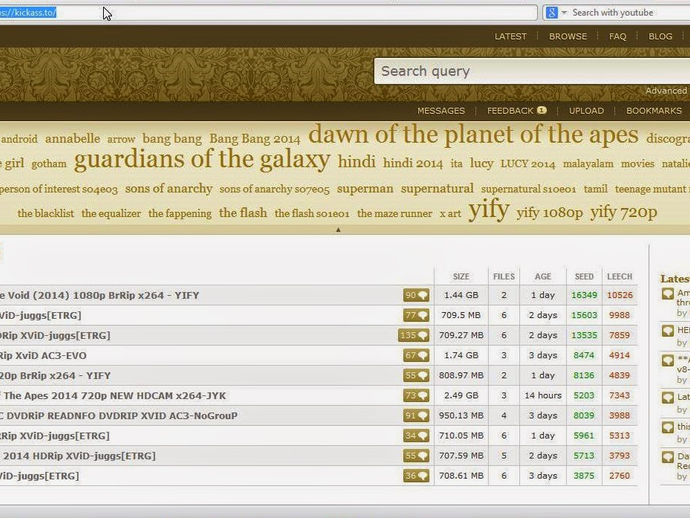Viewport: 690px width, 518px height.
Task: Click the 16349 seed count
Action: point(584,295)
